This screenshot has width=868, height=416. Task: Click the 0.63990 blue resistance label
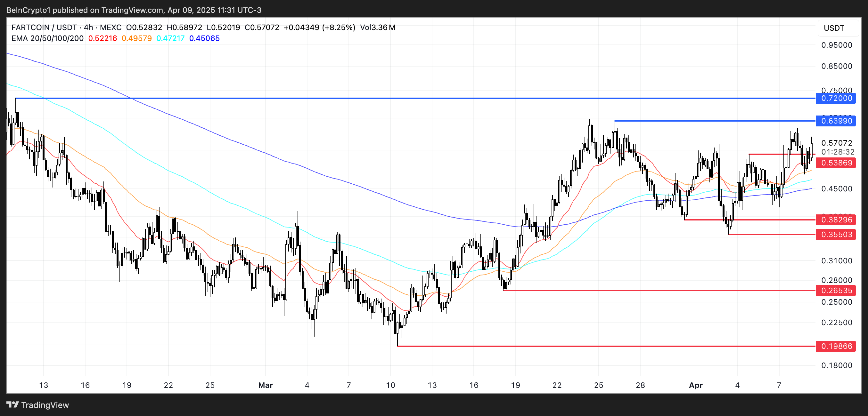(x=836, y=121)
